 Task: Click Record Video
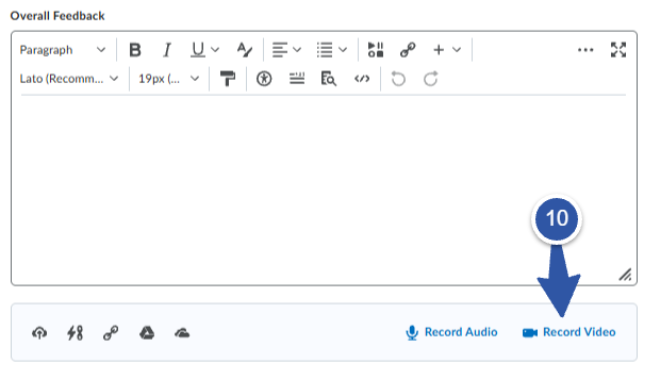569,332
